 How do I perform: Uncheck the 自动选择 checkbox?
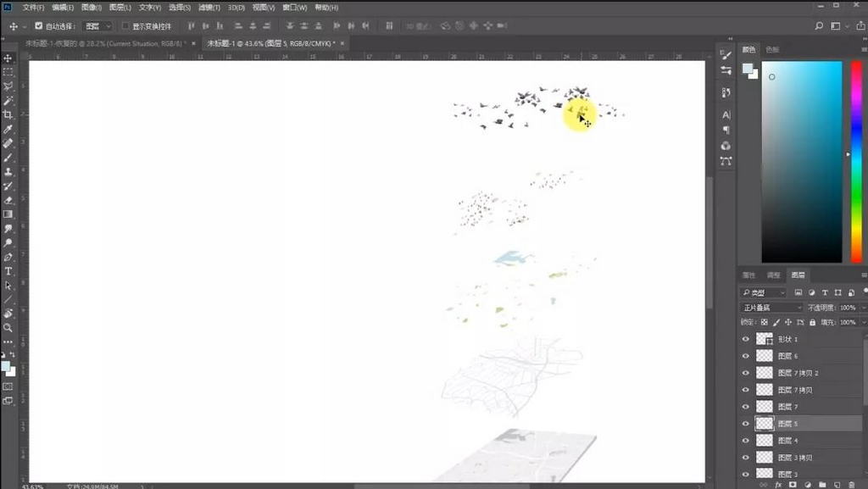[x=38, y=26]
